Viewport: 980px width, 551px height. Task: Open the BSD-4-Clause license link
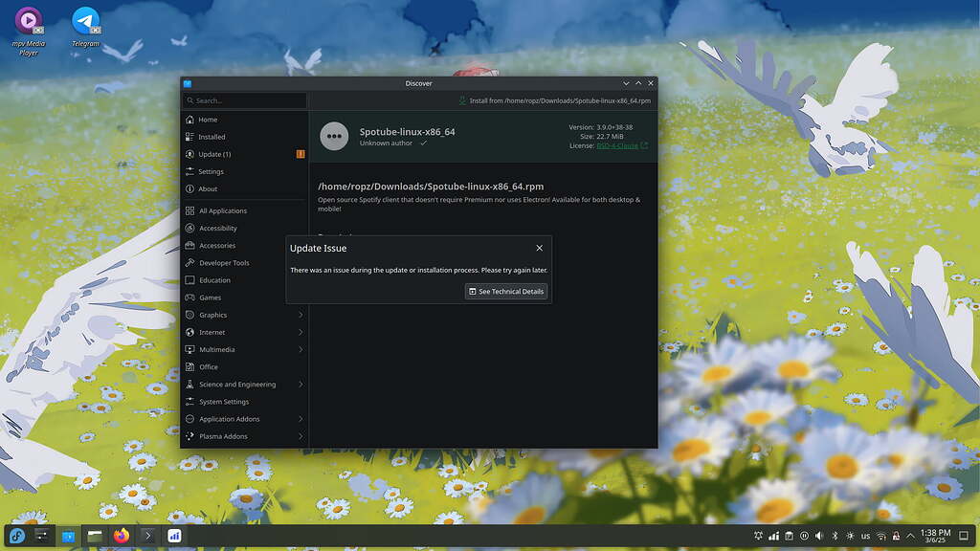coord(620,145)
